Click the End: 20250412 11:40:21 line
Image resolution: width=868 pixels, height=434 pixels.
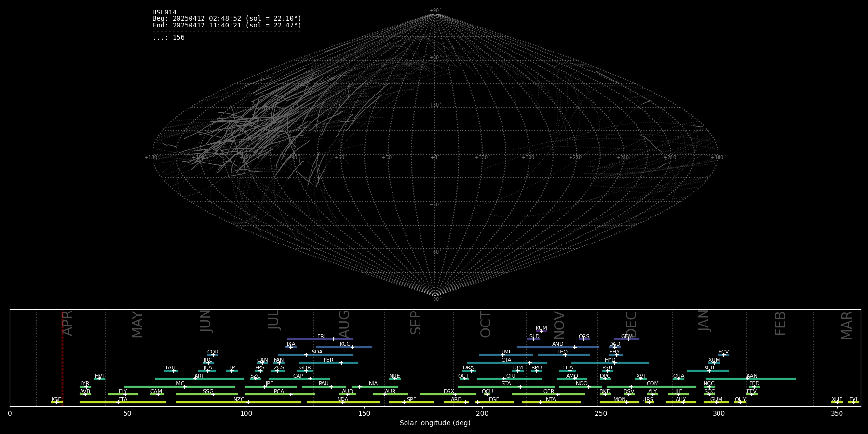[227, 25]
